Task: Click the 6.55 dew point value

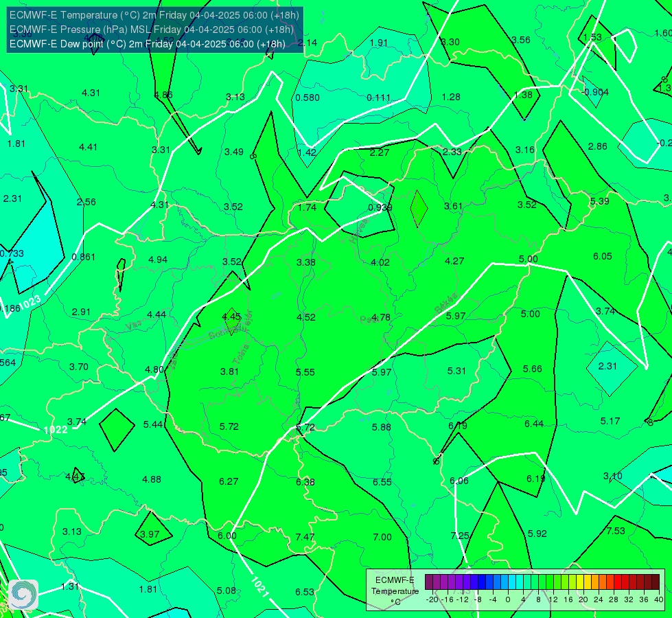Action: click(382, 482)
